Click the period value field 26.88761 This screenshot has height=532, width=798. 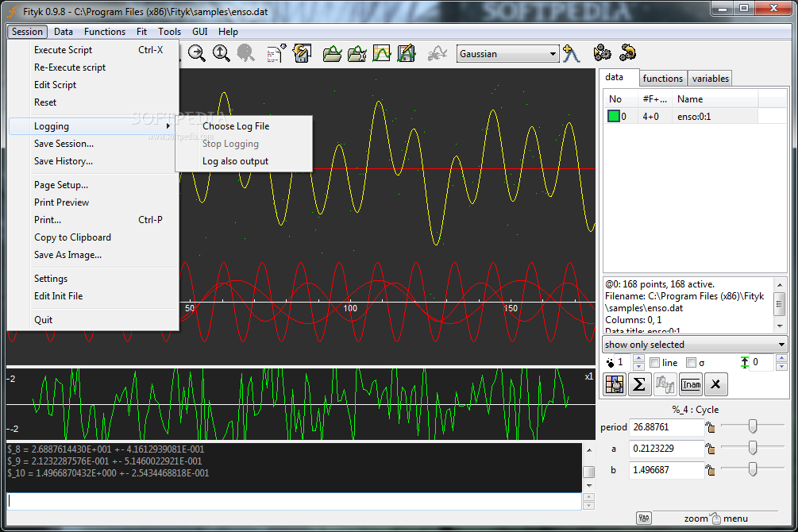pyautogui.click(x=666, y=427)
